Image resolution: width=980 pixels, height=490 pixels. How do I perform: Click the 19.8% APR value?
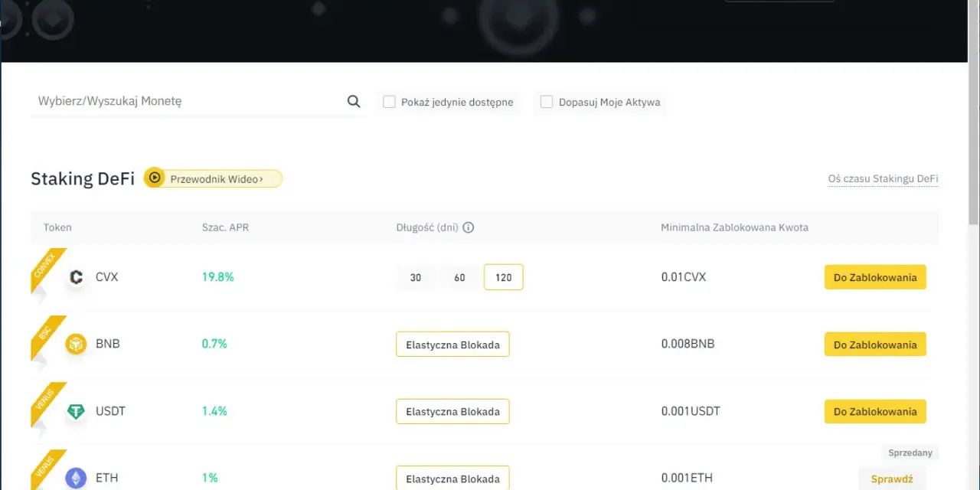[217, 277]
